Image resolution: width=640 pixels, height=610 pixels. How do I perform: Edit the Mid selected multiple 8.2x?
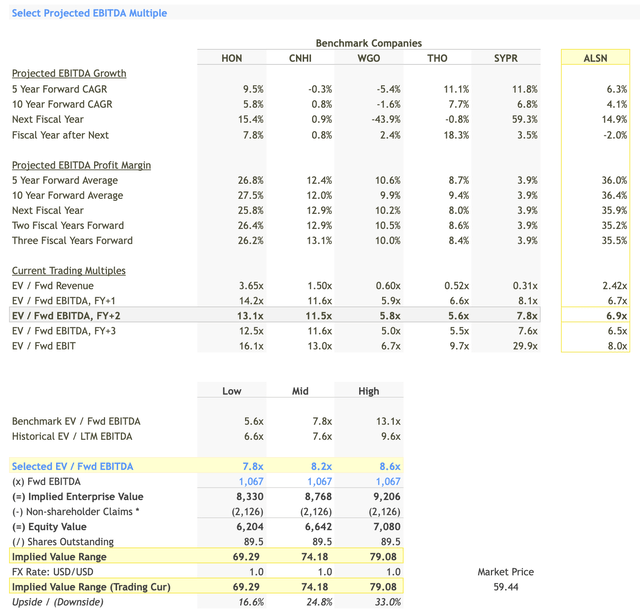coord(322,466)
